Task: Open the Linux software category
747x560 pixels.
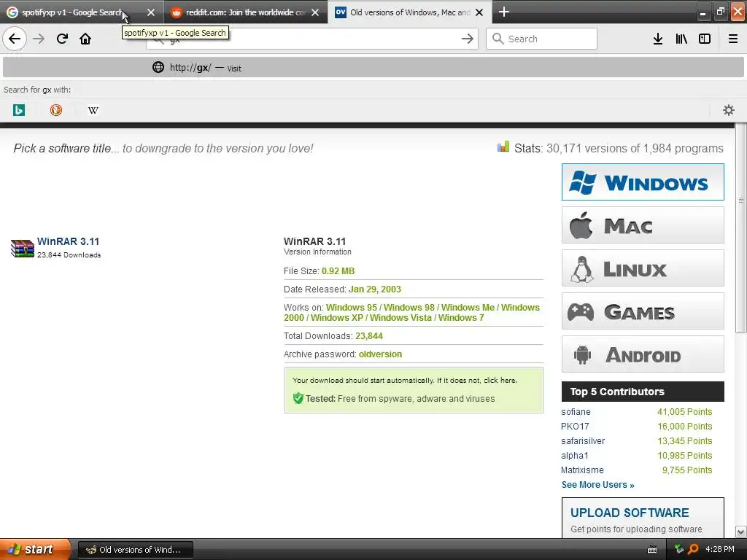Action: click(643, 268)
